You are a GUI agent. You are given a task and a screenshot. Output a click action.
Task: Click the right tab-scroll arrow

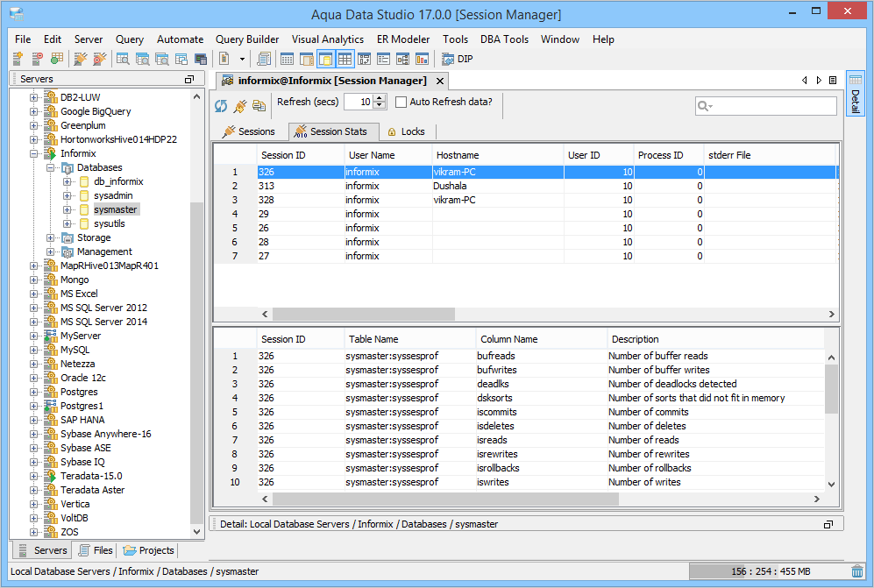click(819, 81)
